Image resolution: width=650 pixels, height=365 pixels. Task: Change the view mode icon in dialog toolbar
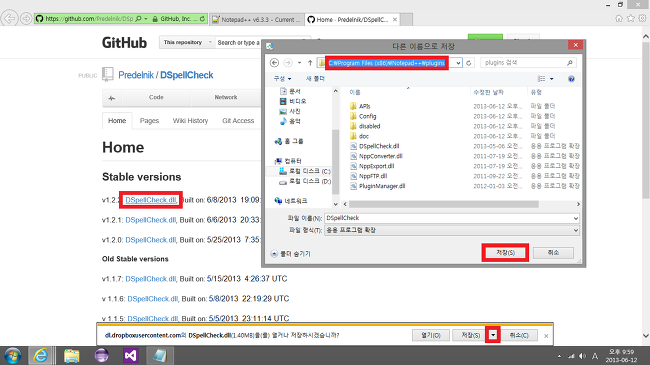point(541,79)
